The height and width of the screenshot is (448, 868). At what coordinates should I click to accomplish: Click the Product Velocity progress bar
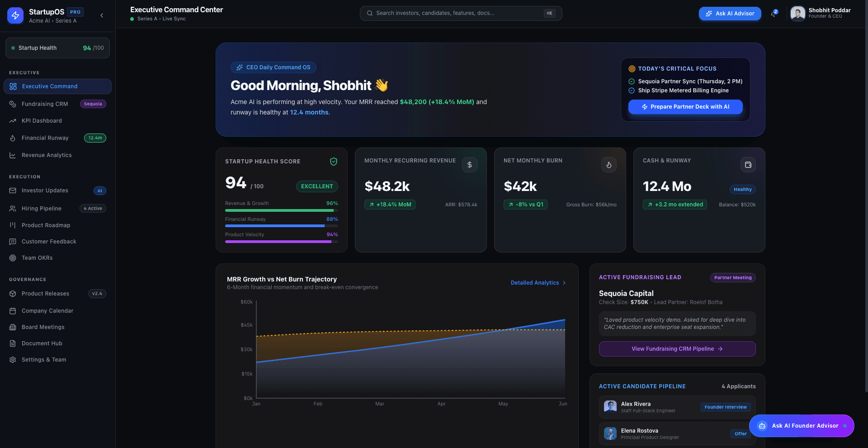(x=282, y=242)
